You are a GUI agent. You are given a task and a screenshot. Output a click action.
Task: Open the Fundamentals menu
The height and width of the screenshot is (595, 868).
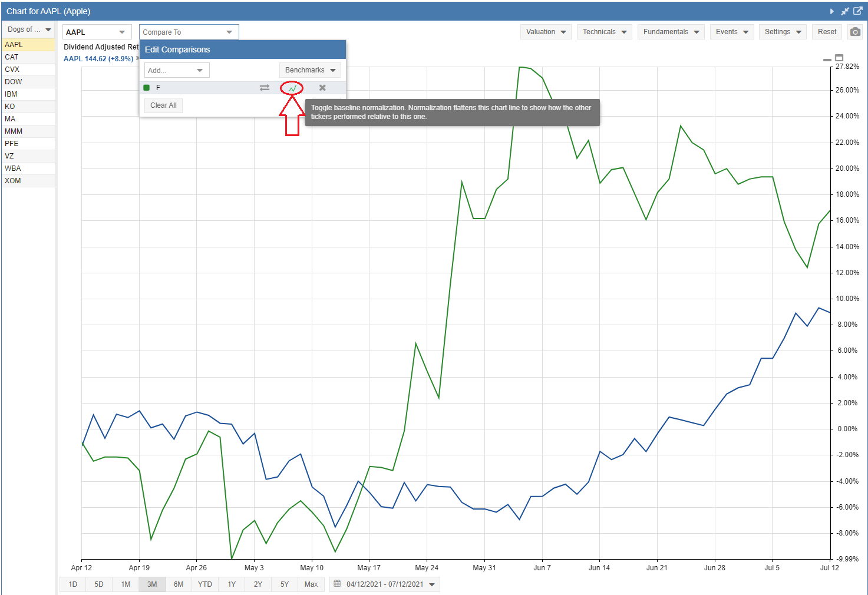(x=671, y=32)
